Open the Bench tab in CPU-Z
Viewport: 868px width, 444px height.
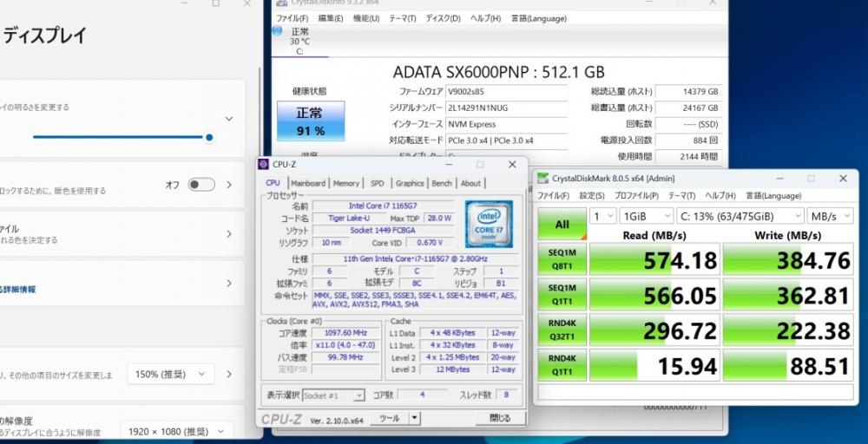(442, 183)
